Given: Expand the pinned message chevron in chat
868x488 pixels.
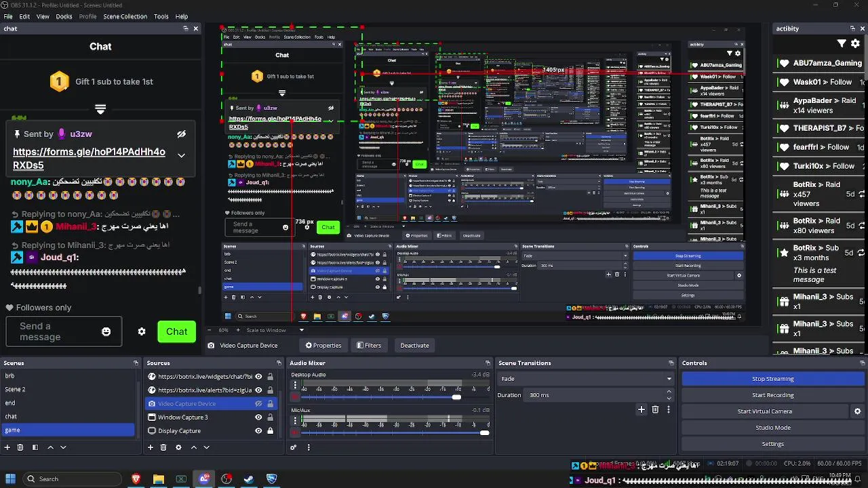Looking at the screenshot, I should pyautogui.click(x=181, y=155).
